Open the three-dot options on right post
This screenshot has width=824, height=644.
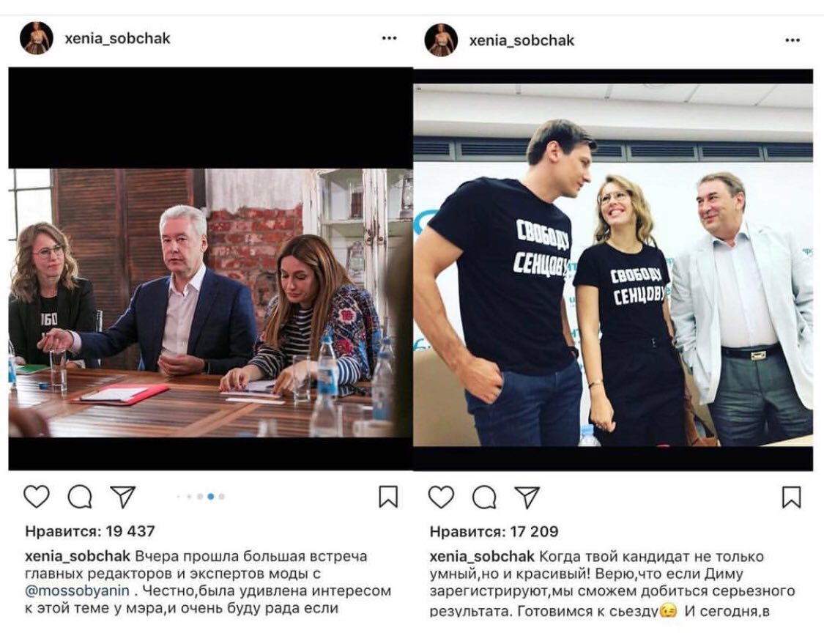coord(793,40)
